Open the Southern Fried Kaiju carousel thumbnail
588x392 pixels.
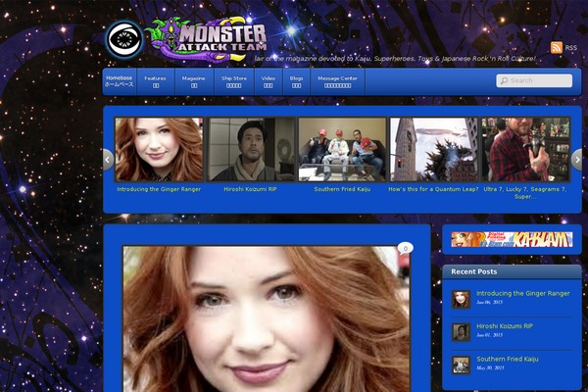342,149
